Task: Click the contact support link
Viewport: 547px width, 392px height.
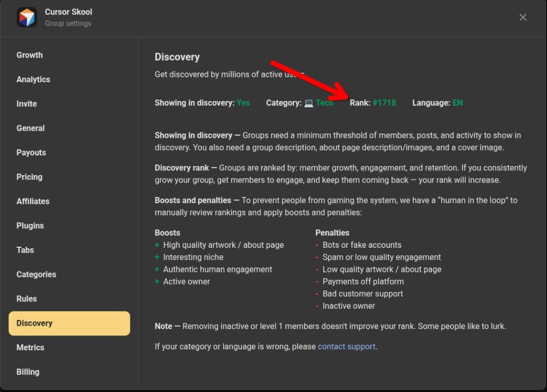Action: [x=346, y=346]
